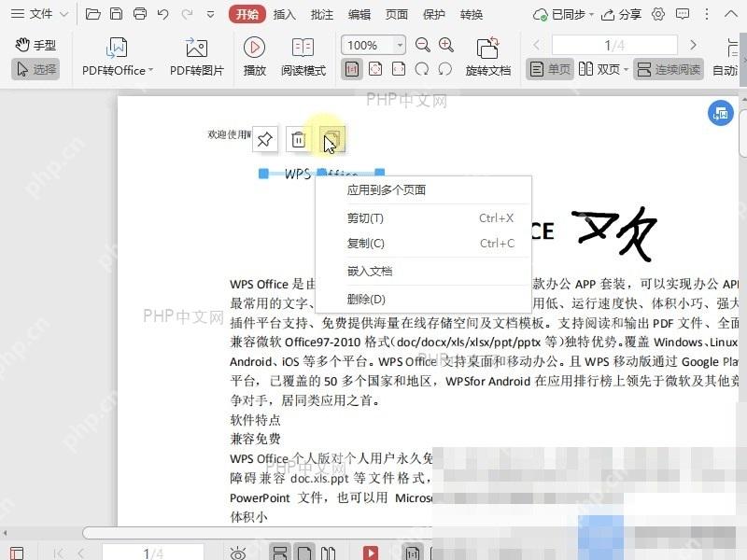Switch to the 转换 tab

pyautogui.click(x=472, y=15)
